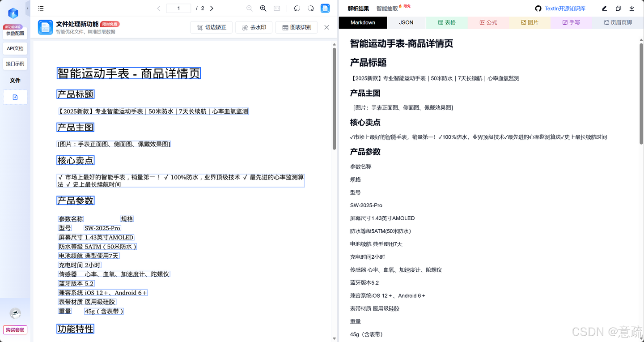
Task: Click the blue cube app logo
Action: [13, 13]
